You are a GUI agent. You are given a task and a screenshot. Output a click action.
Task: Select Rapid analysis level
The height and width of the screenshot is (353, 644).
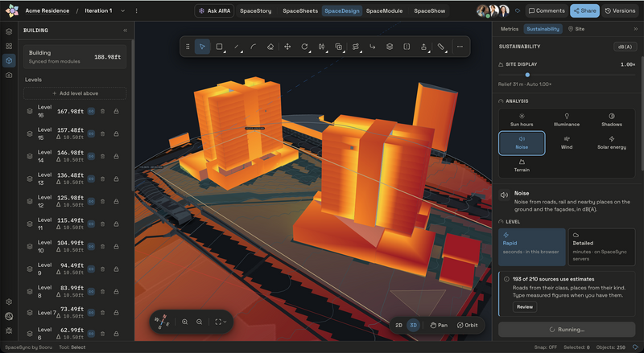(x=532, y=248)
